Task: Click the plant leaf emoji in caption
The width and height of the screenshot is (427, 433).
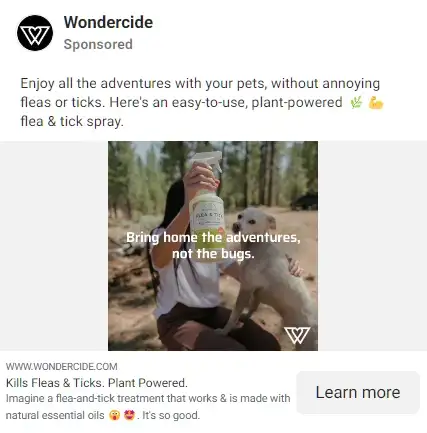Action: [x=356, y=103]
